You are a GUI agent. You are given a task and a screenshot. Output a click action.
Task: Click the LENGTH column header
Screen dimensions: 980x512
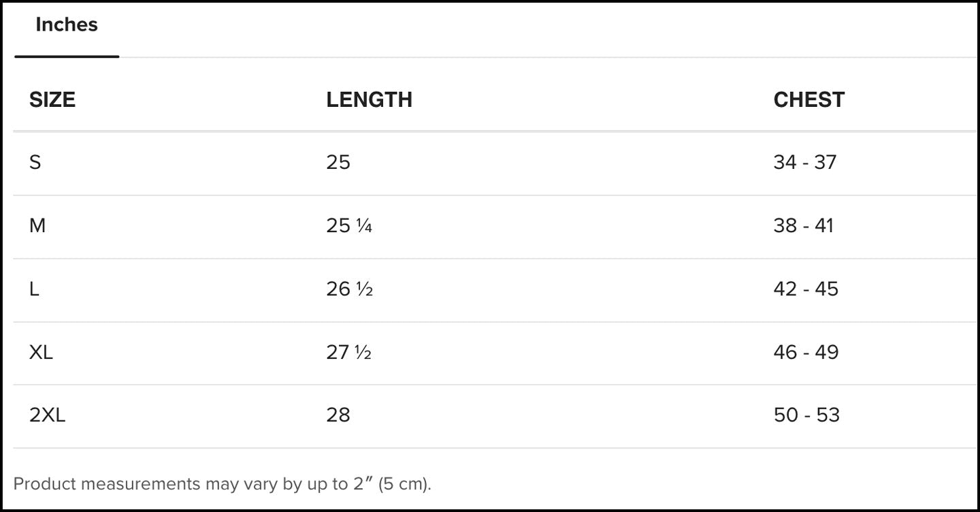tap(370, 99)
